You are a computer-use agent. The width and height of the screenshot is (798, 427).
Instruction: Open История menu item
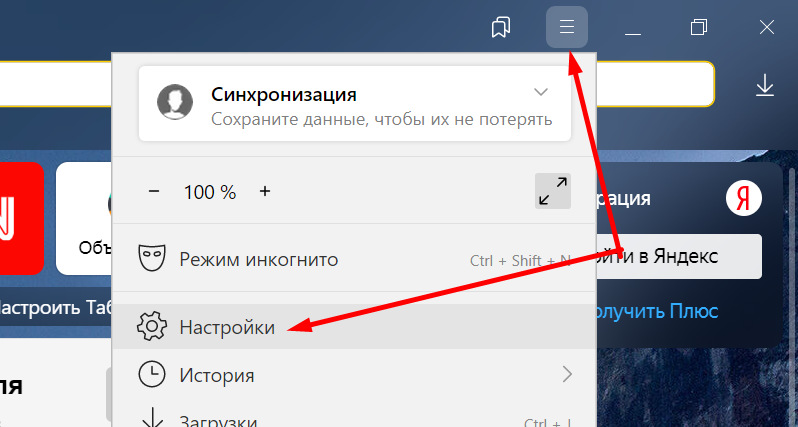(x=354, y=375)
